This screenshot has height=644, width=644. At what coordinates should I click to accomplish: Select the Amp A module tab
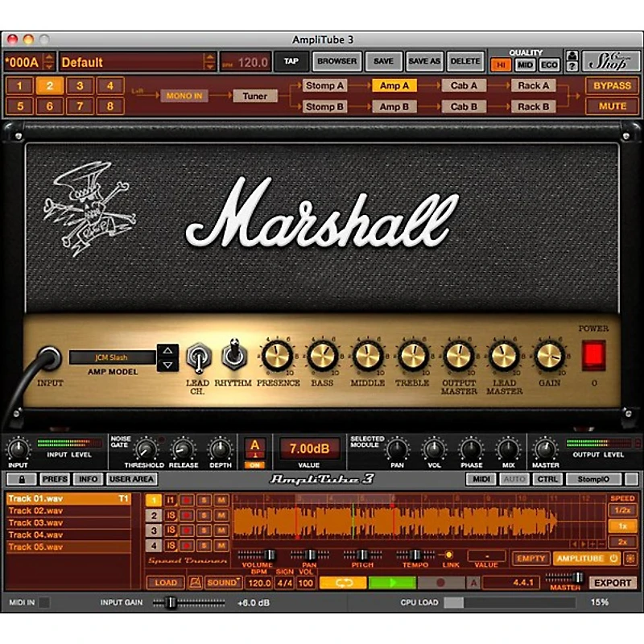(x=394, y=86)
